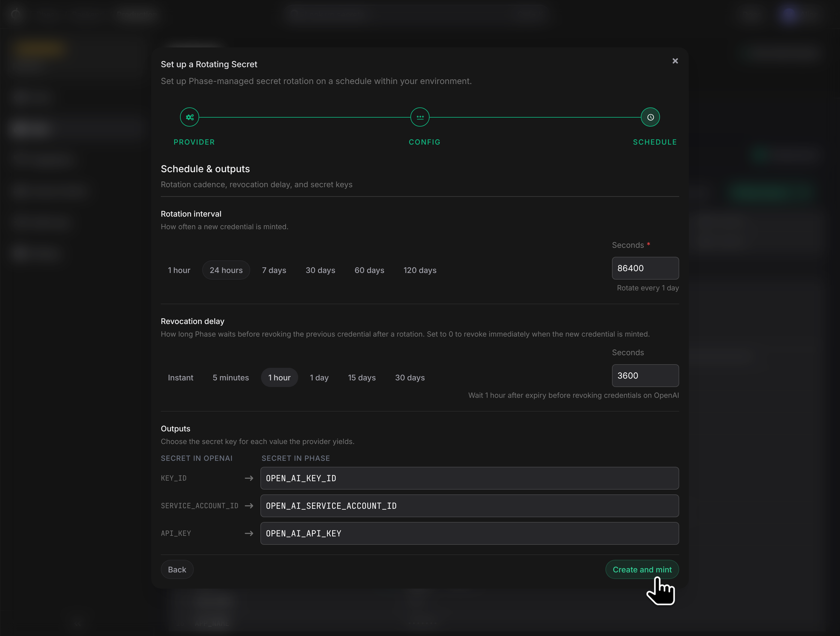The width and height of the screenshot is (840, 636).
Task: Click the Back button
Action: pos(177,570)
